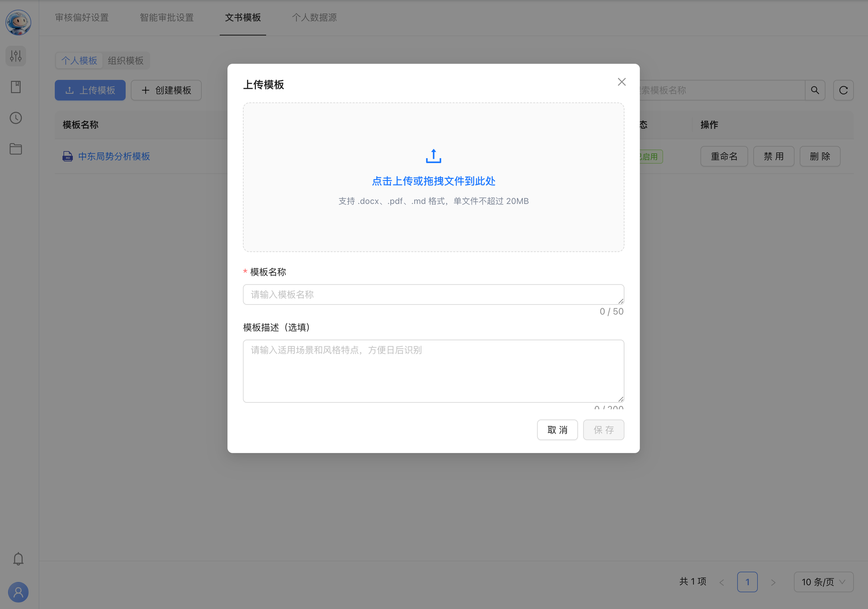
Task: Click 点击上传或拖拽文件到此处 link
Action: tap(434, 181)
